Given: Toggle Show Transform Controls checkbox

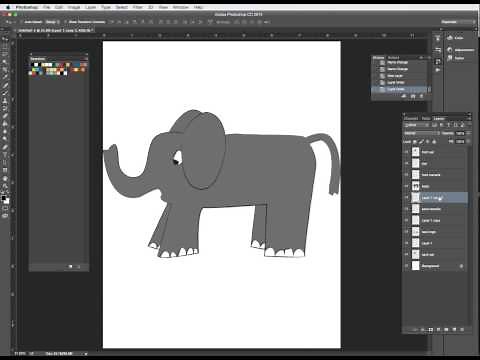Looking at the screenshot, I should coord(65,22).
